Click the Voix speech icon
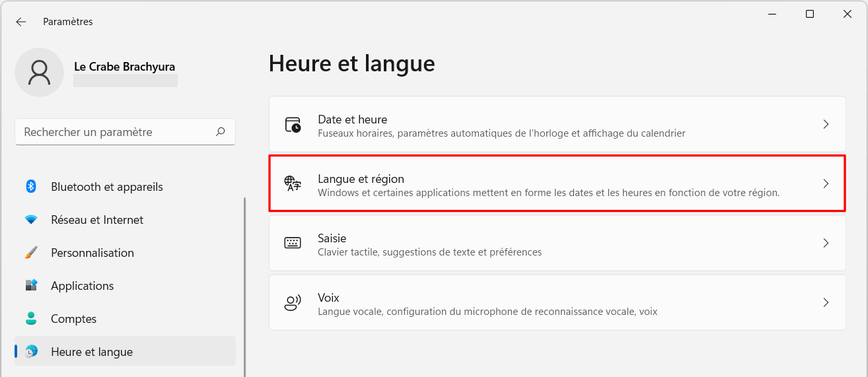 pos(293,303)
